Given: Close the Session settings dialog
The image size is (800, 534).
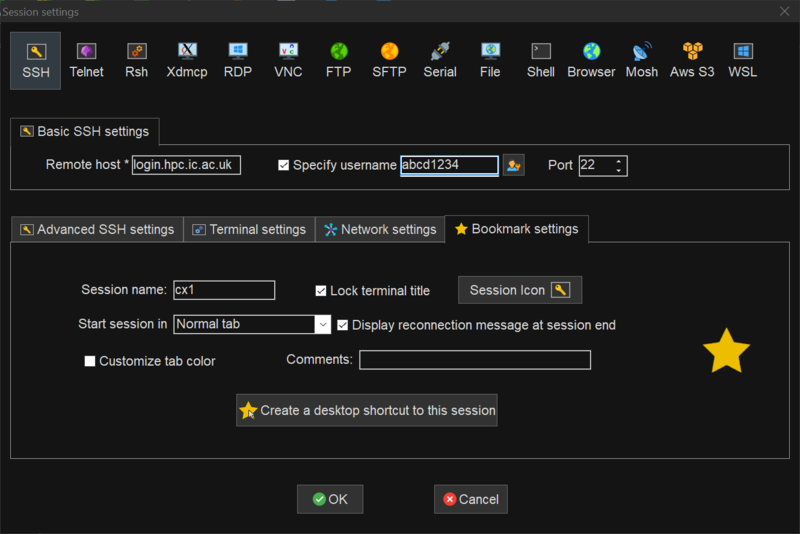Looking at the screenshot, I should (784, 11).
